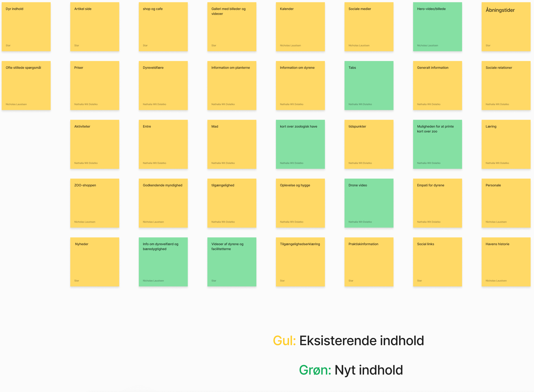534x392 pixels.
Task: Click the 'Priser' sticky note
Action: click(95, 85)
